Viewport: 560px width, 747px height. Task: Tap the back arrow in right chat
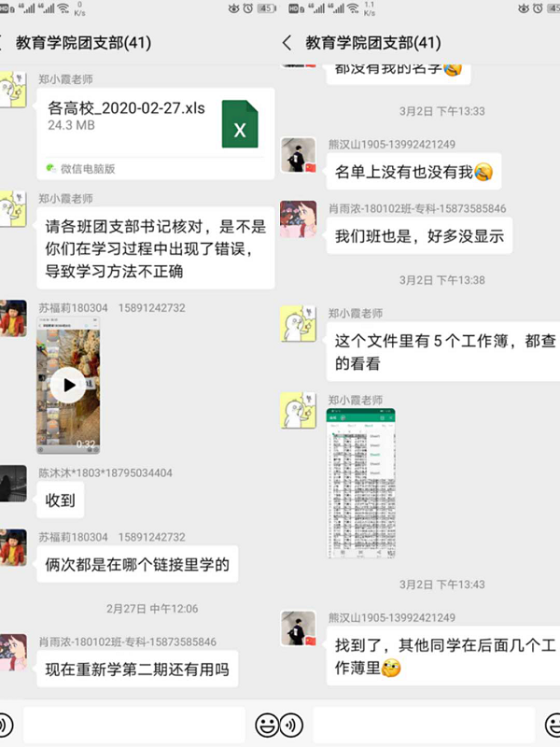pos(287,43)
